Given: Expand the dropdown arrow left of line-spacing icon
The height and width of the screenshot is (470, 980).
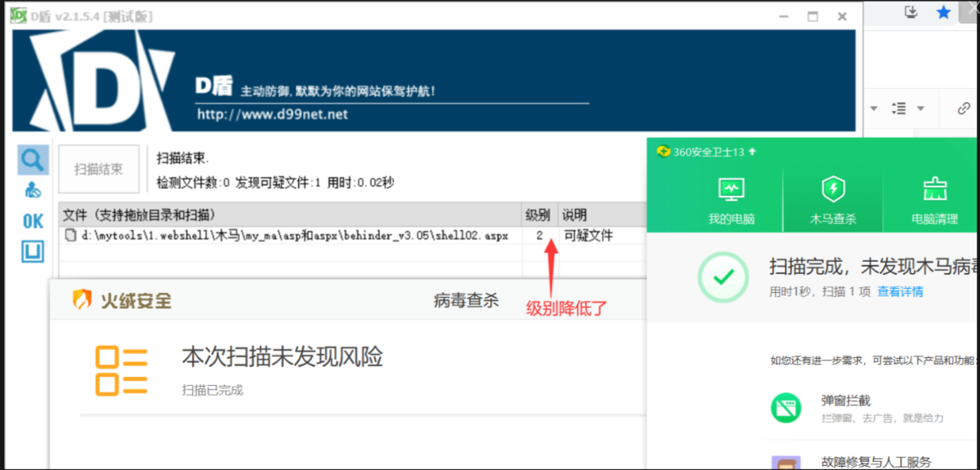Looking at the screenshot, I should 873,109.
